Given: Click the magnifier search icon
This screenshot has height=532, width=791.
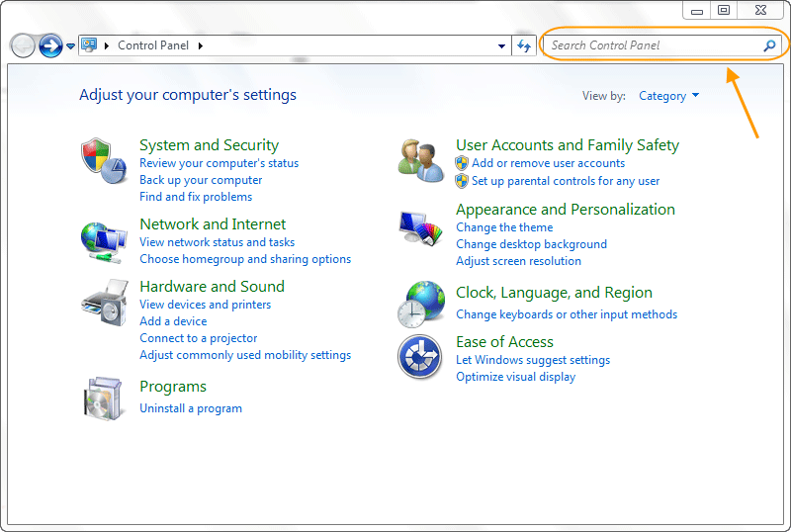Looking at the screenshot, I should [x=769, y=45].
